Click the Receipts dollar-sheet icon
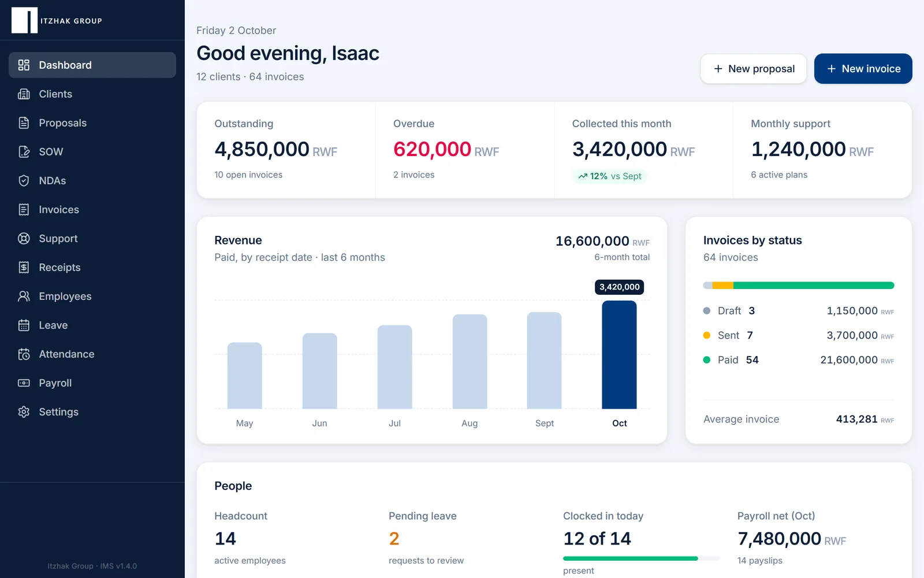 [x=24, y=268]
